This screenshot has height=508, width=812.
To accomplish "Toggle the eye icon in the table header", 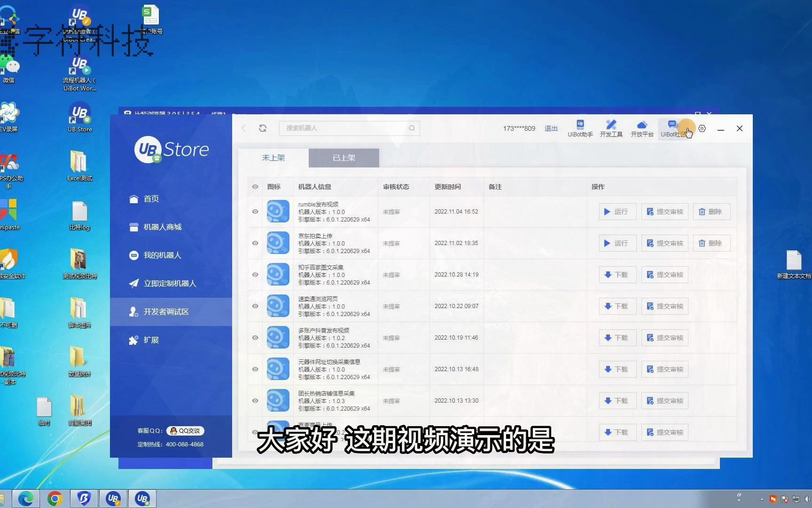I will [255, 187].
